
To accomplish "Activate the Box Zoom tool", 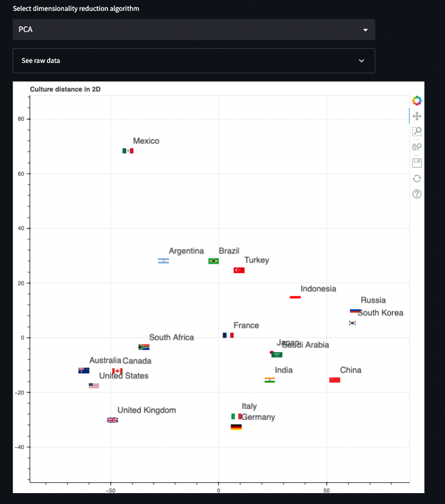I will point(416,132).
